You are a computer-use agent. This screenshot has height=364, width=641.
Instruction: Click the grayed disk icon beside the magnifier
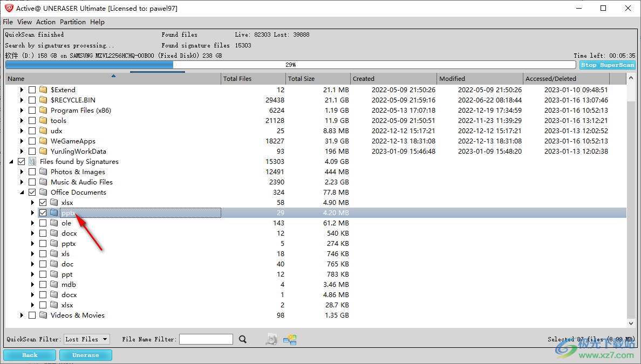271,340
